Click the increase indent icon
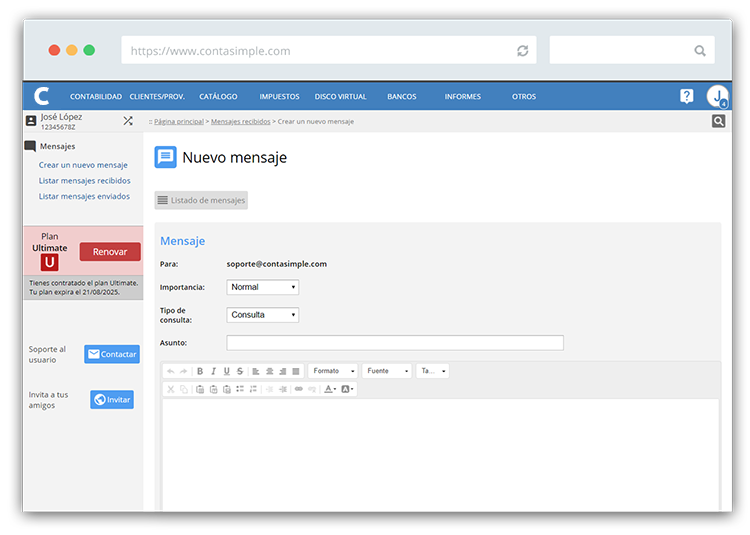This screenshot has height=535, width=750. point(283,389)
